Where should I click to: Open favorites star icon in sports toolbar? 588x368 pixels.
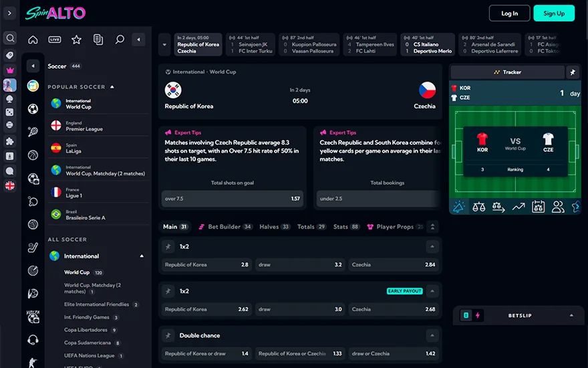pyautogui.click(x=76, y=39)
